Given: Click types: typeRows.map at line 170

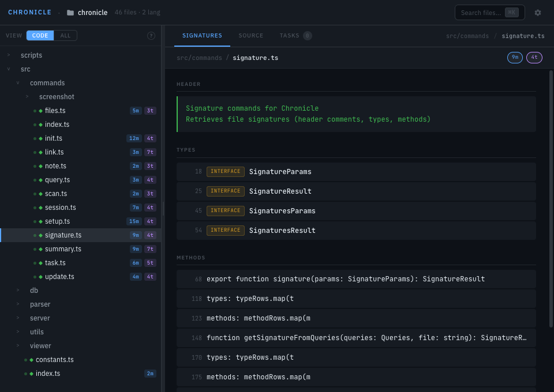Looking at the screenshot, I should tap(356, 357).
